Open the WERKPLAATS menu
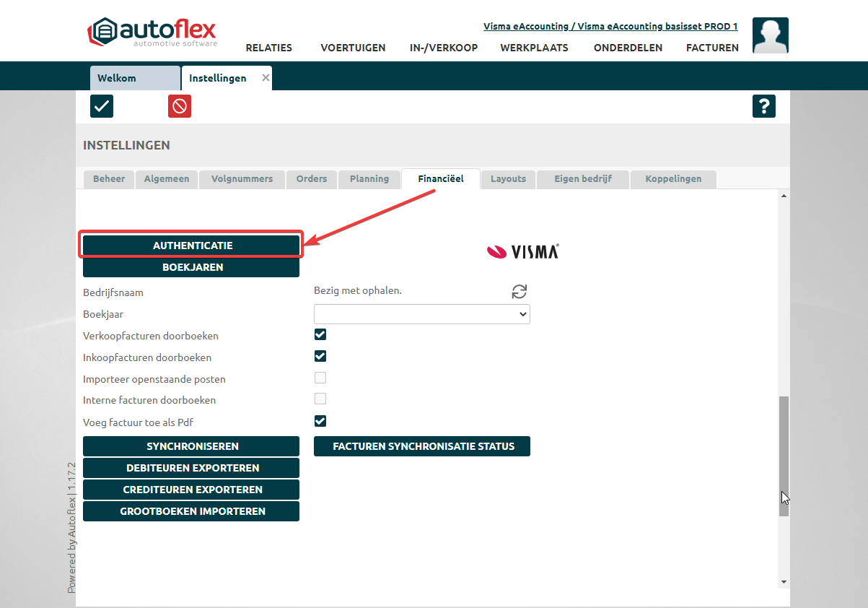The height and width of the screenshot is (608, 868). coord(534,48)
